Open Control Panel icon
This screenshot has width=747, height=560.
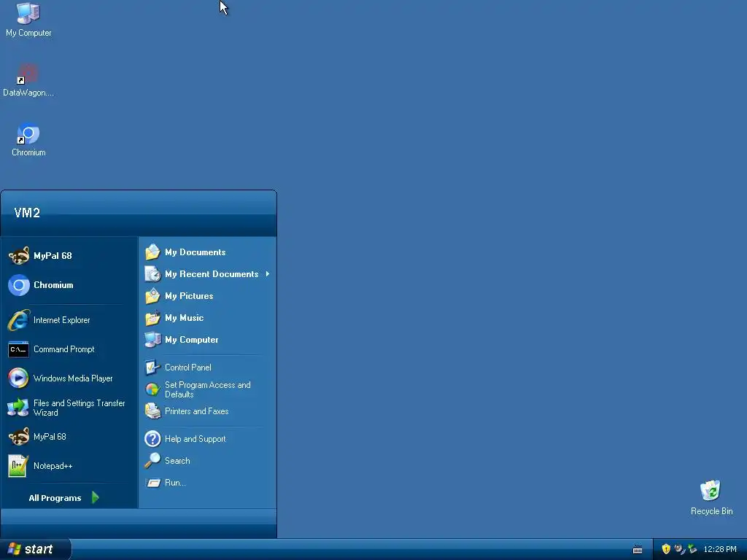(x=152, y=367)
